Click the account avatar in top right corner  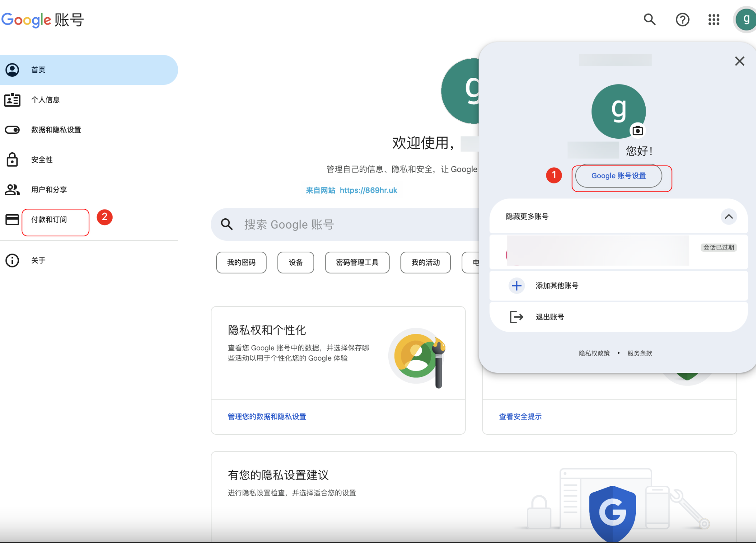745,19
